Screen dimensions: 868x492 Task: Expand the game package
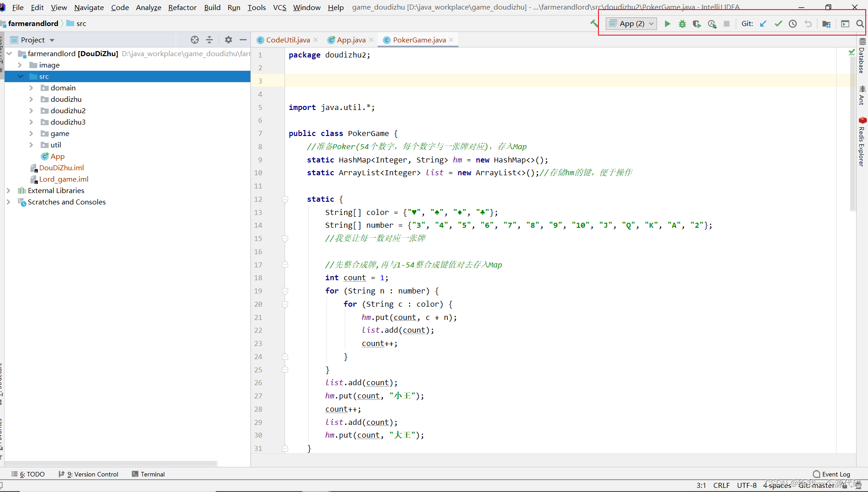pyautogui.click(x=31, y=133)
